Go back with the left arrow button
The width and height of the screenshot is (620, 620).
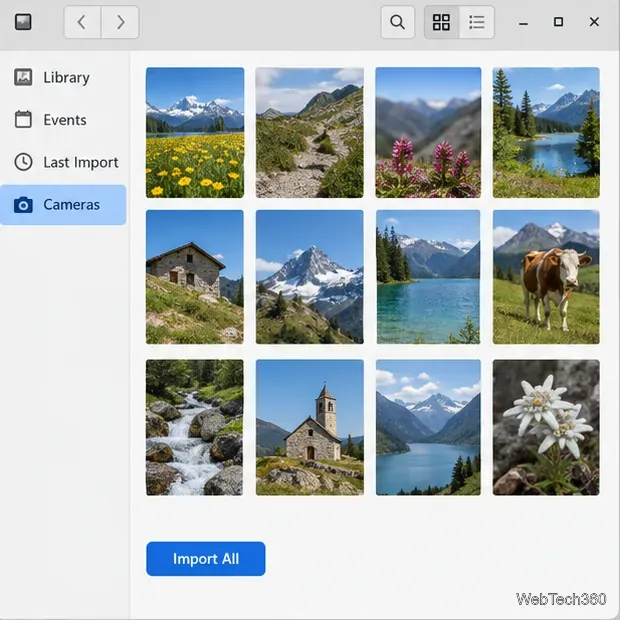coord(82,22)
